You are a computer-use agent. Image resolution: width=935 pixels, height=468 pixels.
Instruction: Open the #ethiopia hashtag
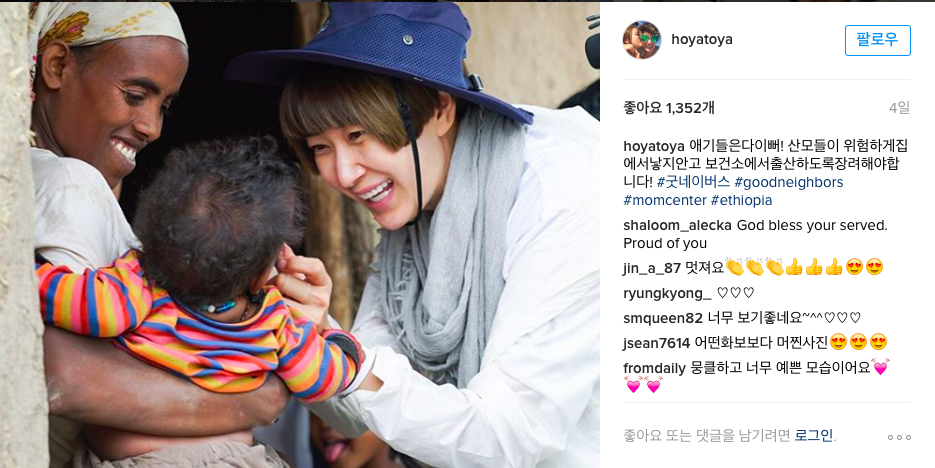pyautogui.click(x=741, y=200)
